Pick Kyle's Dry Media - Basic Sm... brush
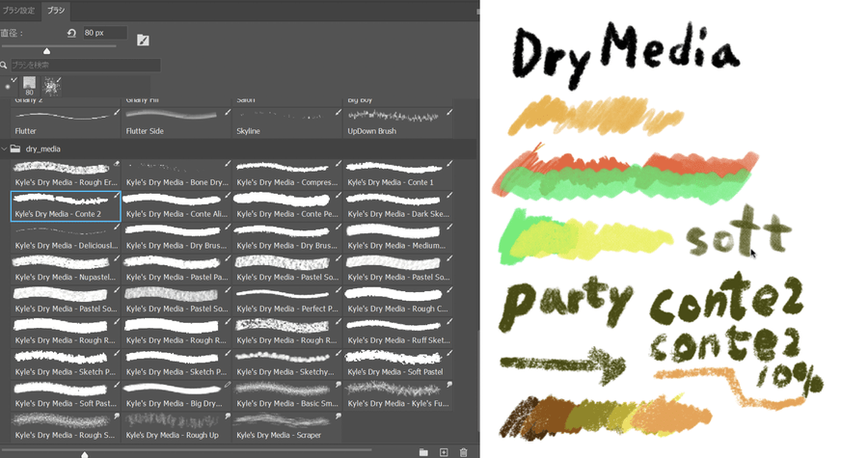 coord(286,395)
